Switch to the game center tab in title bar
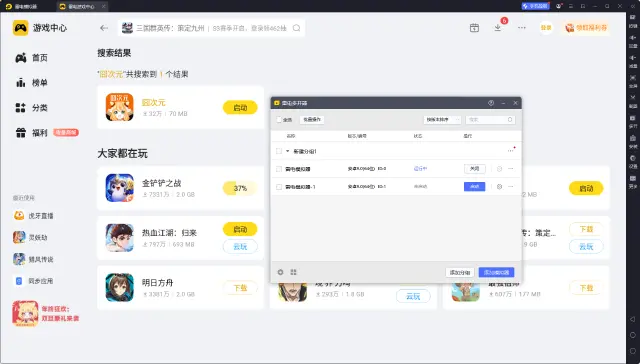This screenshot has width=640, height=364. coord(81,6)
